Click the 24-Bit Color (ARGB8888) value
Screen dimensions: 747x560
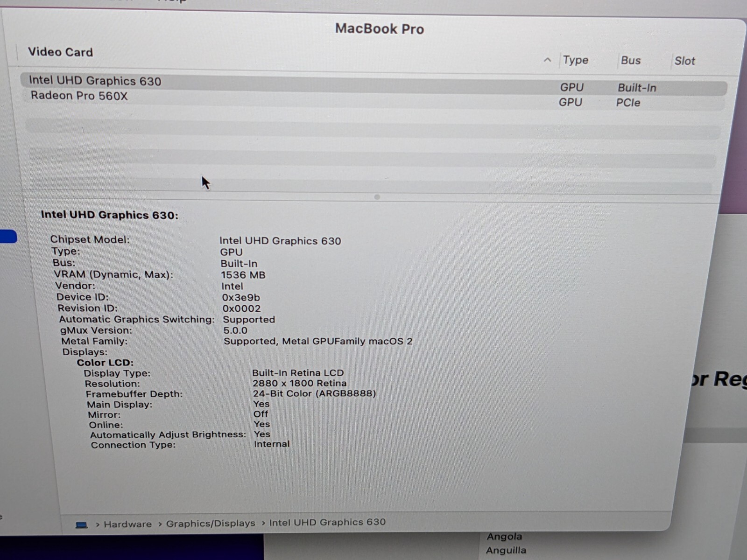pyautogui.click(x=315, y=393)
